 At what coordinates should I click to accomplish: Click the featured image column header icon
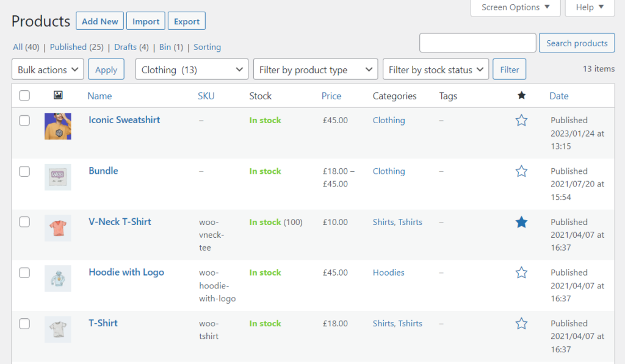tap(57, 96)
